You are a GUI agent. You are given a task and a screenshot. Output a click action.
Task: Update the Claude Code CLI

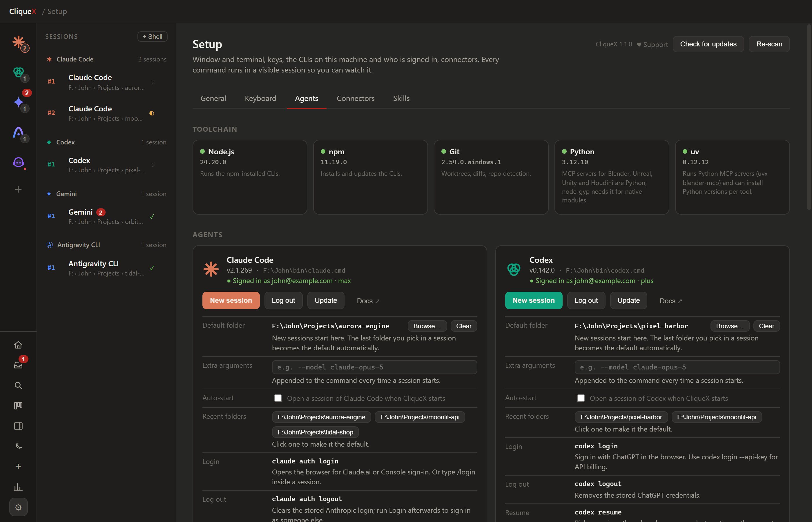coord(326,300)
